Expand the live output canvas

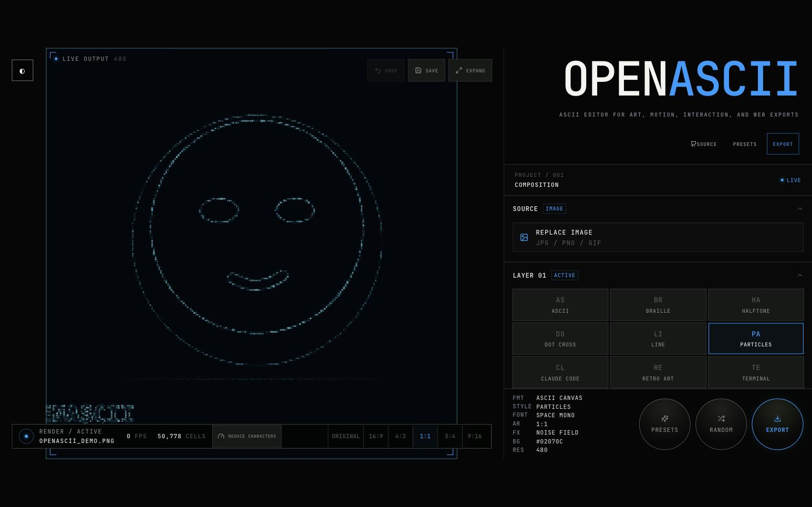pyautogui.click(x=470, y=70)
